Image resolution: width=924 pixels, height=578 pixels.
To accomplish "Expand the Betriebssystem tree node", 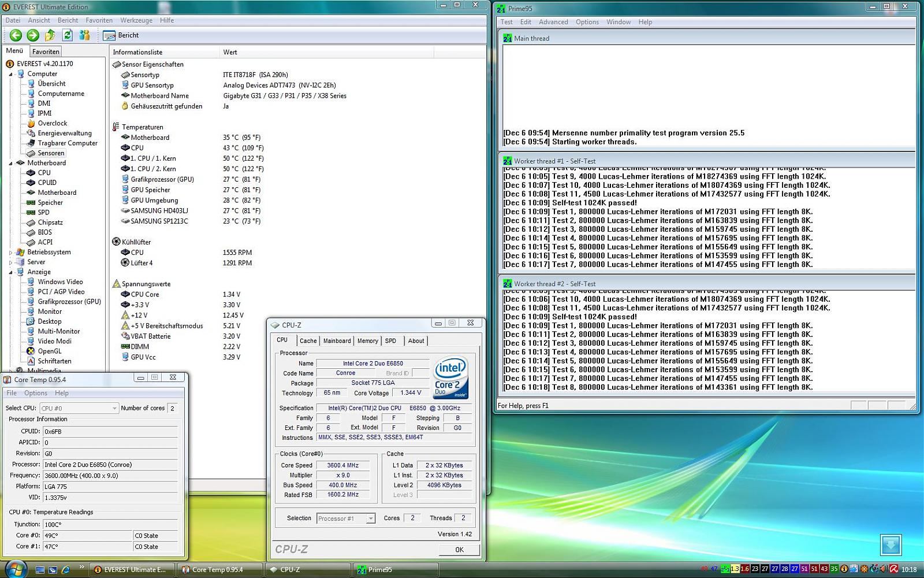I will [x=10, y=253].
